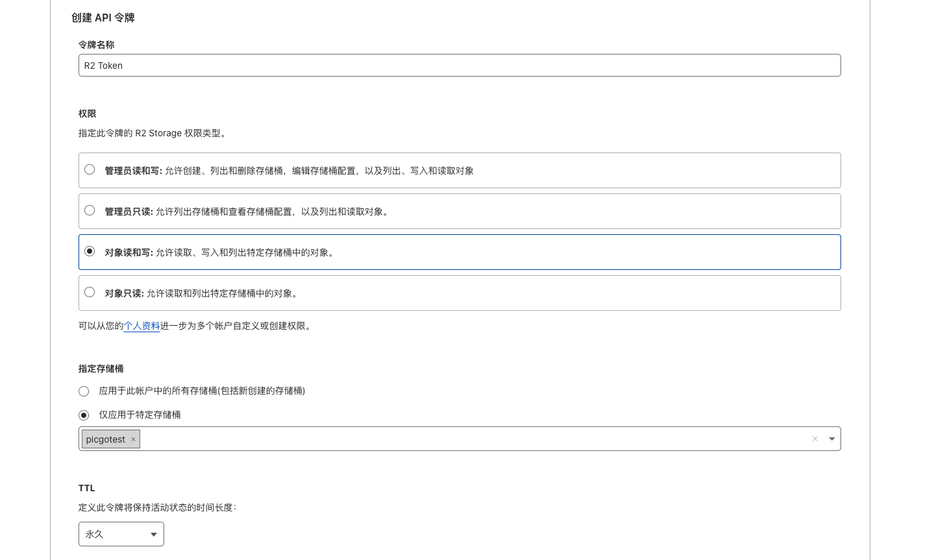The width and height of the screenshot is (932, 560).
Task: Click empty area in bucket selector field
Action: (x=454, y=439)
